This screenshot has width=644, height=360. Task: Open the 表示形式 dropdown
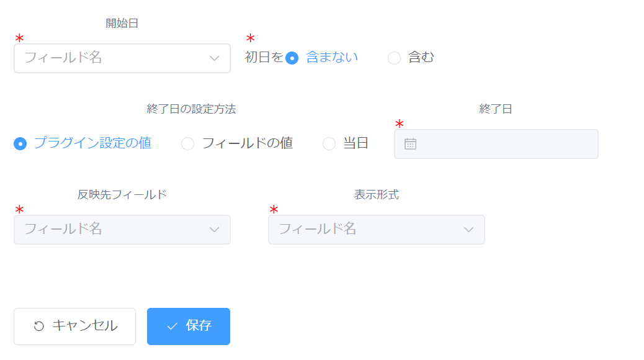(377, 230)
